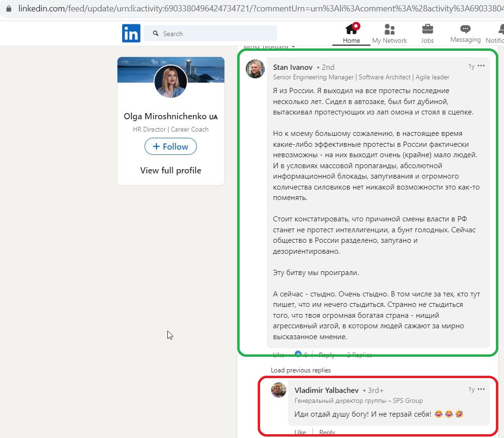504x438 pixels.
Task: Click the search magnifier icon
Action: coord(155,33)
